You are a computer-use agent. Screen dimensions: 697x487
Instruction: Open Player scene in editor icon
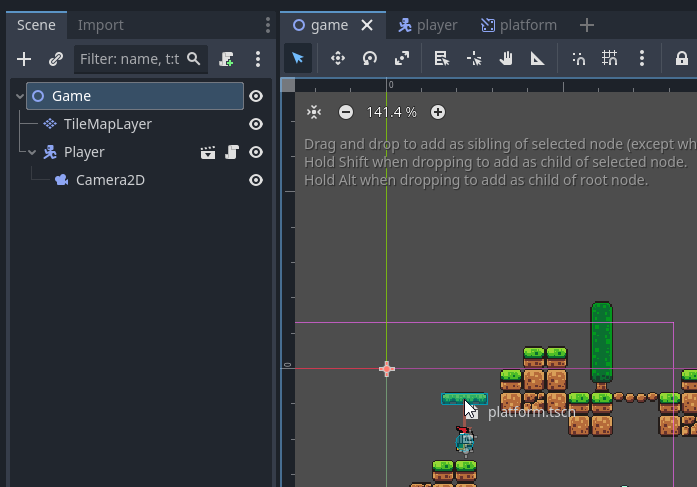tap(208, 152)
